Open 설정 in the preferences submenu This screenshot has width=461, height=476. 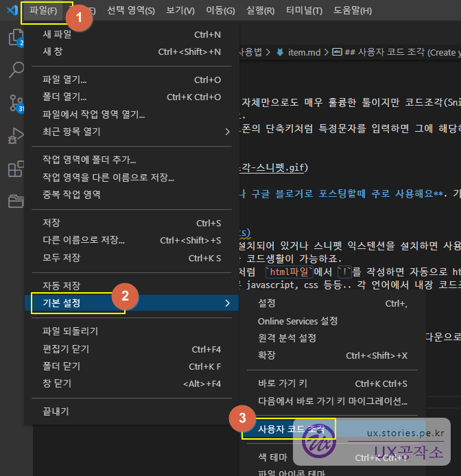point(332,303)
